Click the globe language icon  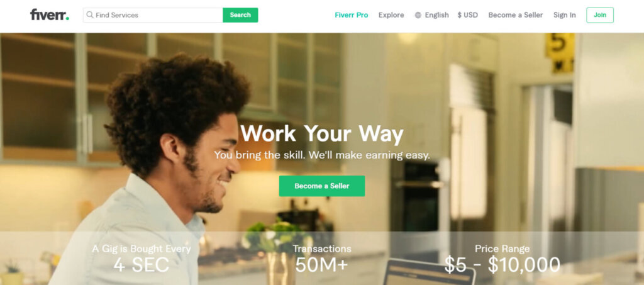click(418, 15)
